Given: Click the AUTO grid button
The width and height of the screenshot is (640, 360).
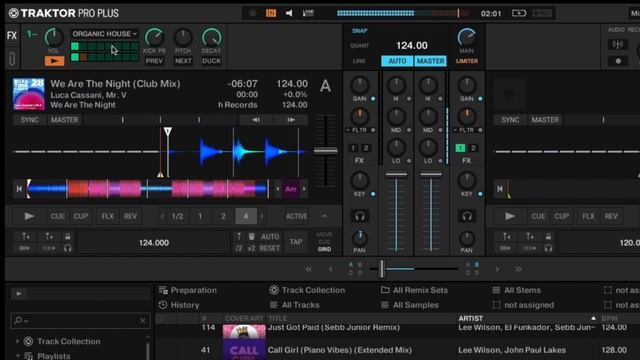Looking at the screenshot, I should coord(270,237).
